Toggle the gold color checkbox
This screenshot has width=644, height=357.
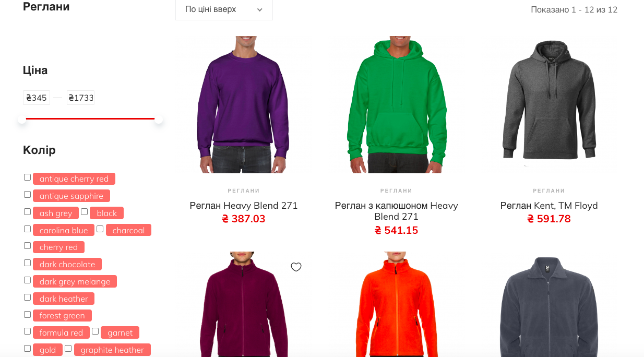(x=27, y=349)
